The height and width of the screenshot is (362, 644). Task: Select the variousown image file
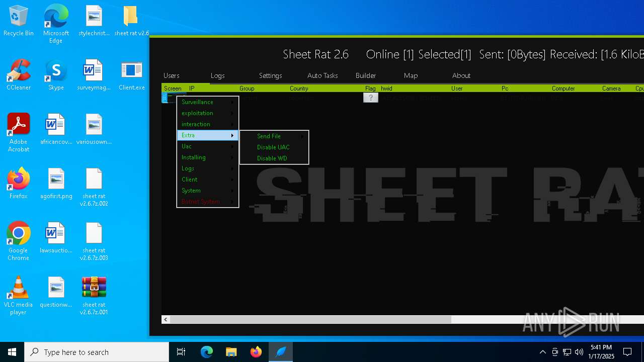click(94, 129)
